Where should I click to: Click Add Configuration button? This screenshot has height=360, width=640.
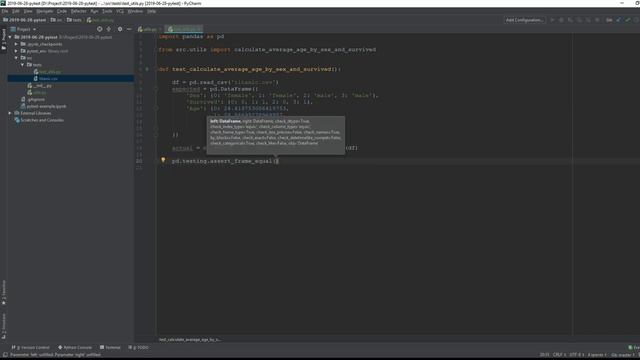[x=524, y=20]
